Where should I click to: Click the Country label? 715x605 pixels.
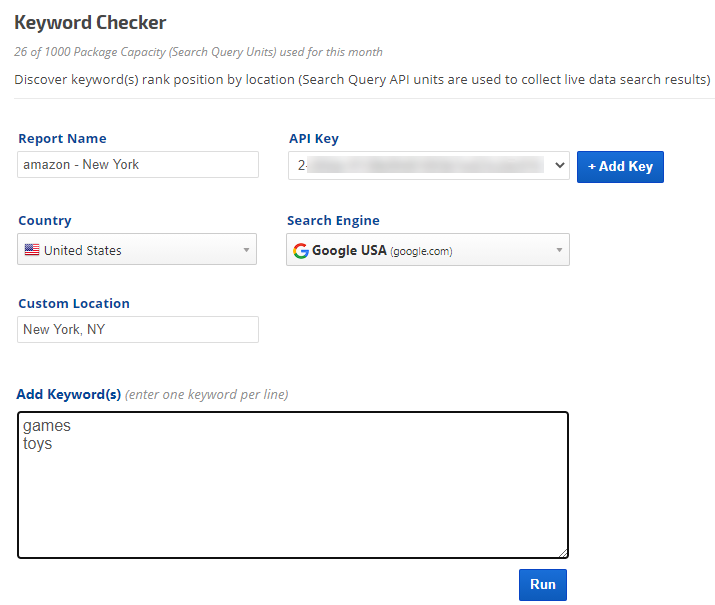click(x=45, y=221)
